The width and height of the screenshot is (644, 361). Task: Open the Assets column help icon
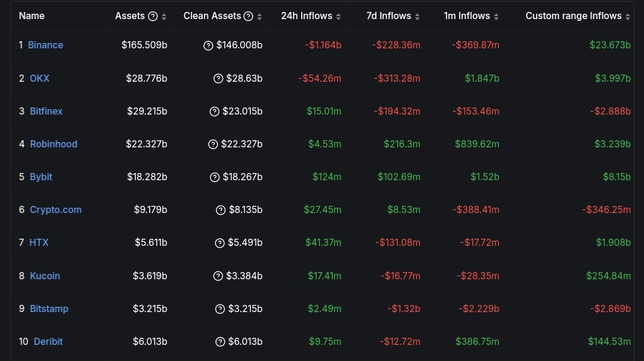pyautogui.click(x=153, y=17)
